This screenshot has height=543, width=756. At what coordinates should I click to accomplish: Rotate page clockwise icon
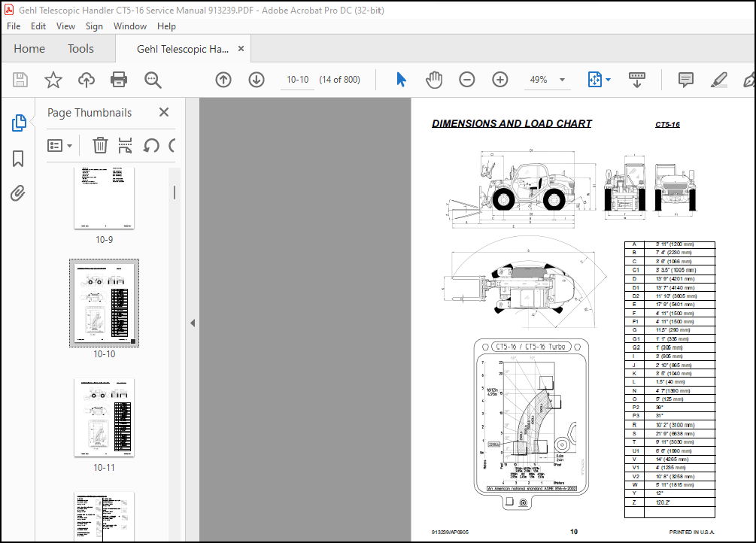tap(172, 145)
